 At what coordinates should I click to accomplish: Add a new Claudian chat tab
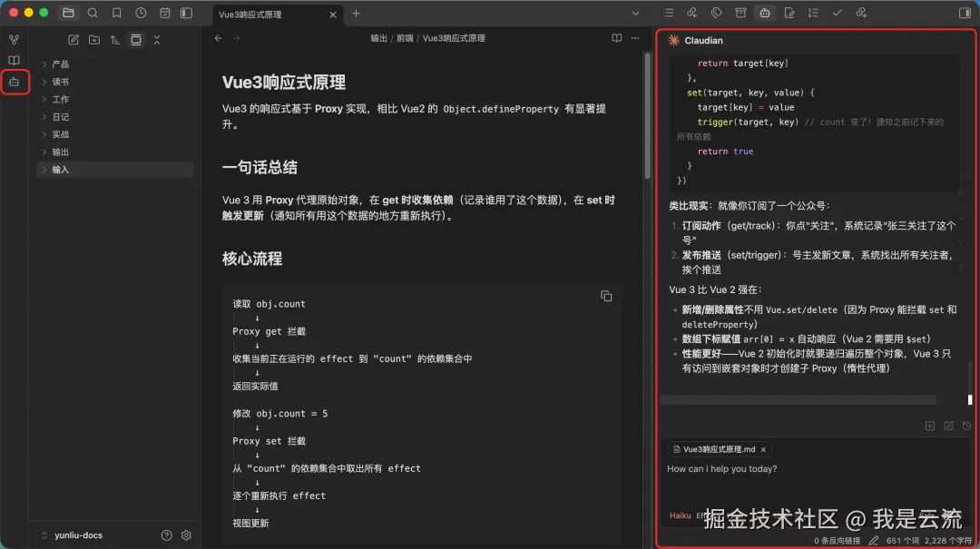point(930,426)
